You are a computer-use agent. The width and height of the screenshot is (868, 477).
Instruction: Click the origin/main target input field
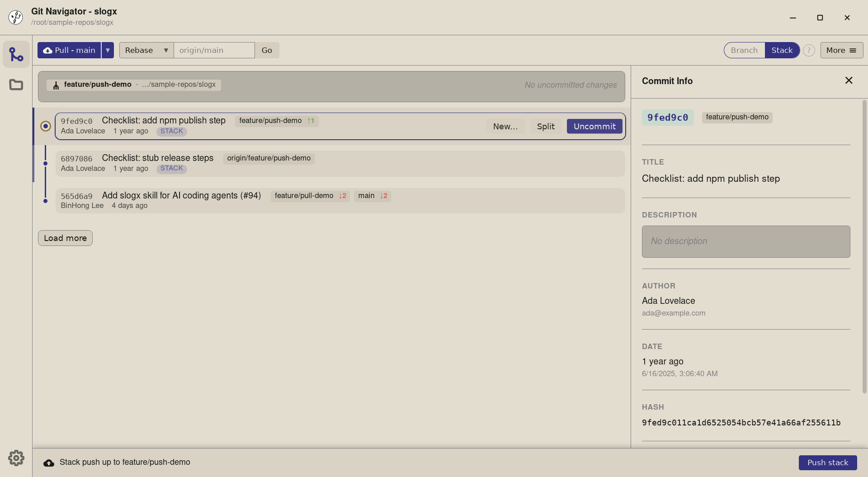214,50
